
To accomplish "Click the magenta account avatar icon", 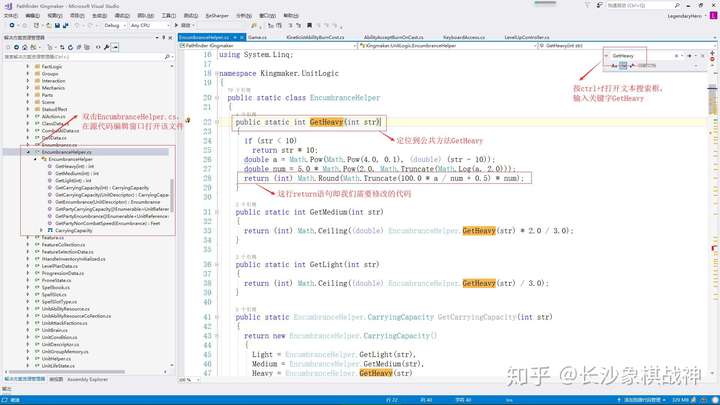I will (x=713, y=16).
